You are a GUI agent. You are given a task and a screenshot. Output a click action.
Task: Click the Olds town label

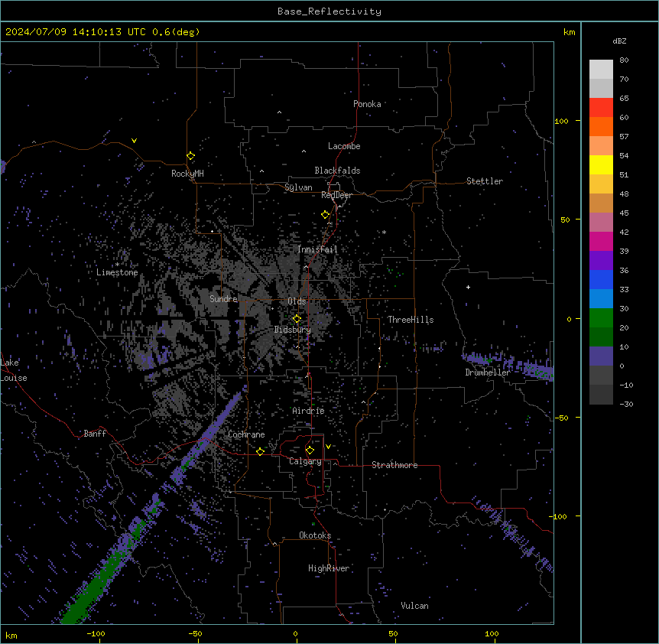point(297,301)
